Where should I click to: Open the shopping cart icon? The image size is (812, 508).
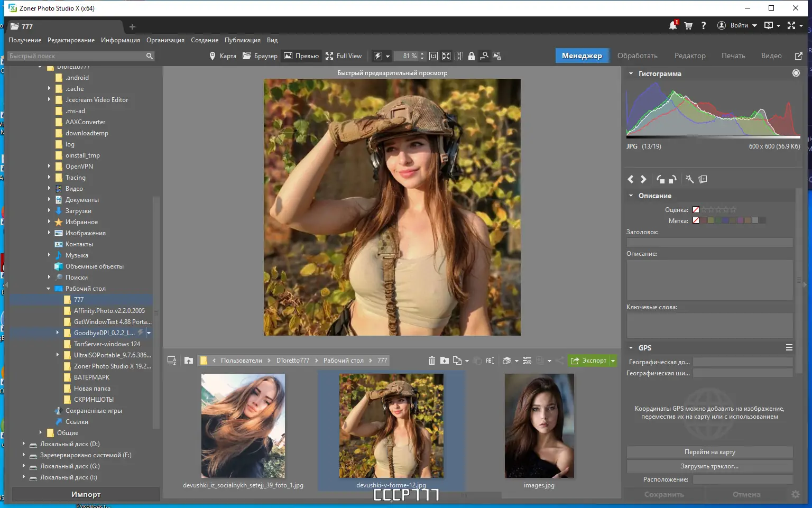pyautogui.click(x=688, y=25)
